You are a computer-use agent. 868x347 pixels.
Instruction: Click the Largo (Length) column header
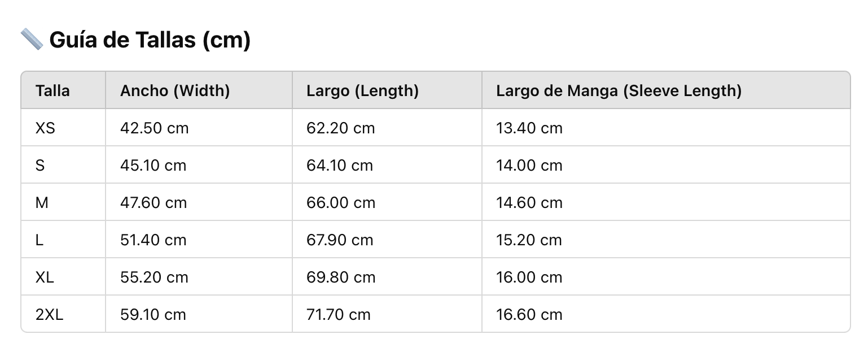coord(362,90)
